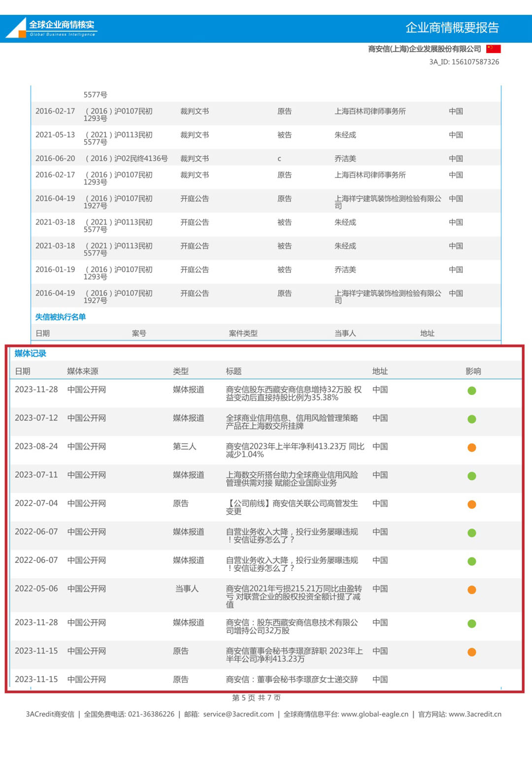Click the 类型 column header in media table

(x=181, y=371)
